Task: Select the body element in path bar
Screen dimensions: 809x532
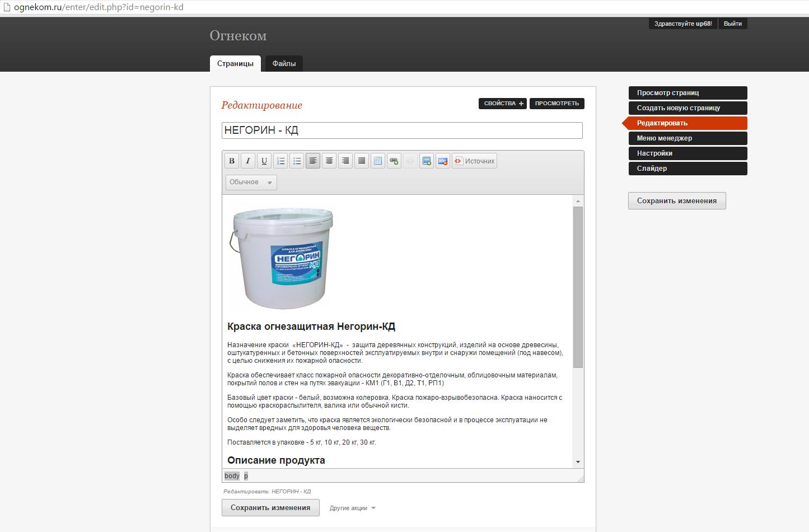Action: coord(232,476)
